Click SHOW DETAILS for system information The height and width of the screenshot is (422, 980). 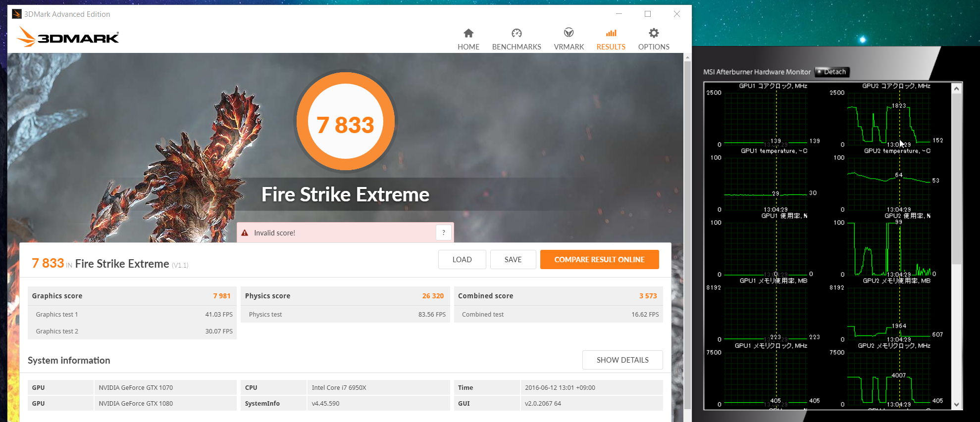(x=622, y=360)
